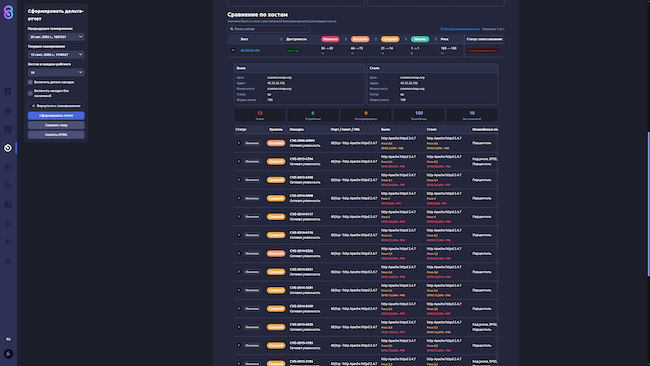Collapse the host 45.33.32.156 row expander

pos(233,50)
